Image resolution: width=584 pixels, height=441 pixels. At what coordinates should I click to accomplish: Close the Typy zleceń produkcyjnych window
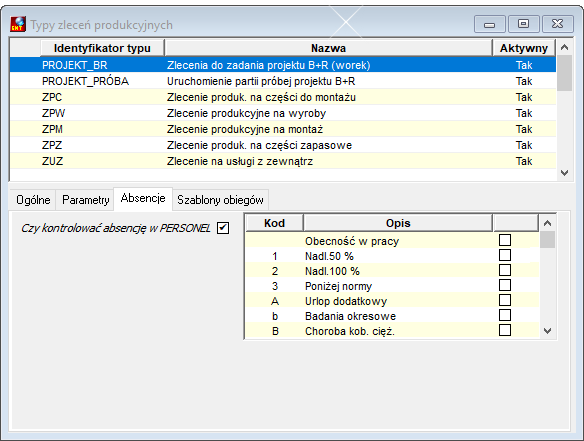(x=557, y=24)
